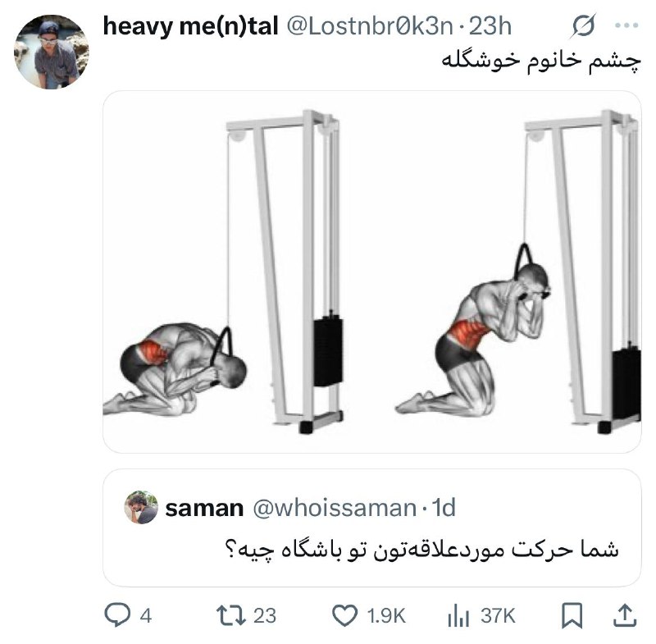The height and width of the screenshot is (644, 656).
Task: Open the reply comment icon
Action: pyautogui.click(x=116, y=616)
